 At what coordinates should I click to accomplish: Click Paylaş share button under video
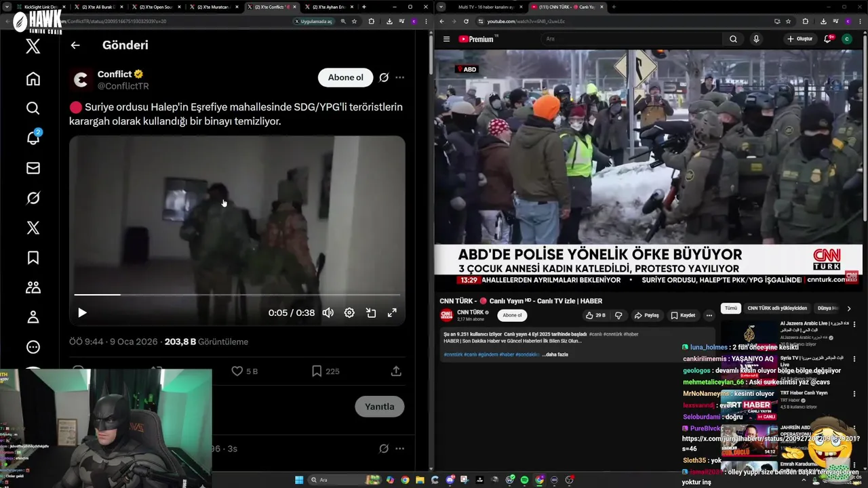[646, 315]
